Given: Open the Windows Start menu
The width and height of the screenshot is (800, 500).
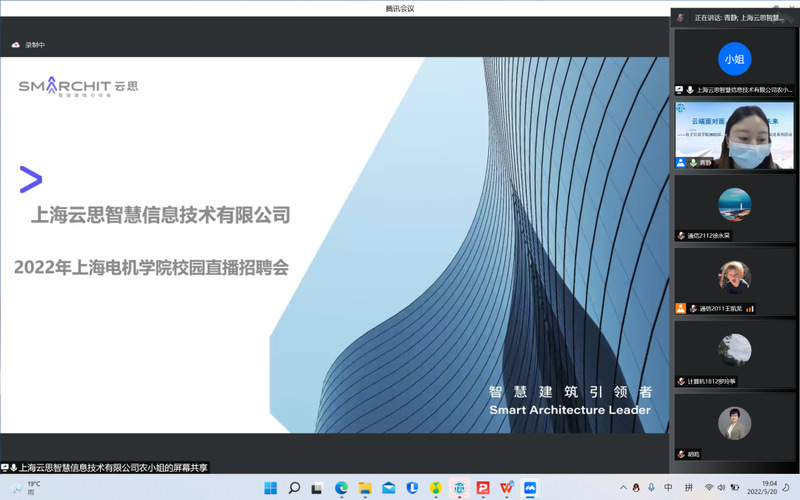Looking at the screenshot, I should (x=270, y=488).
